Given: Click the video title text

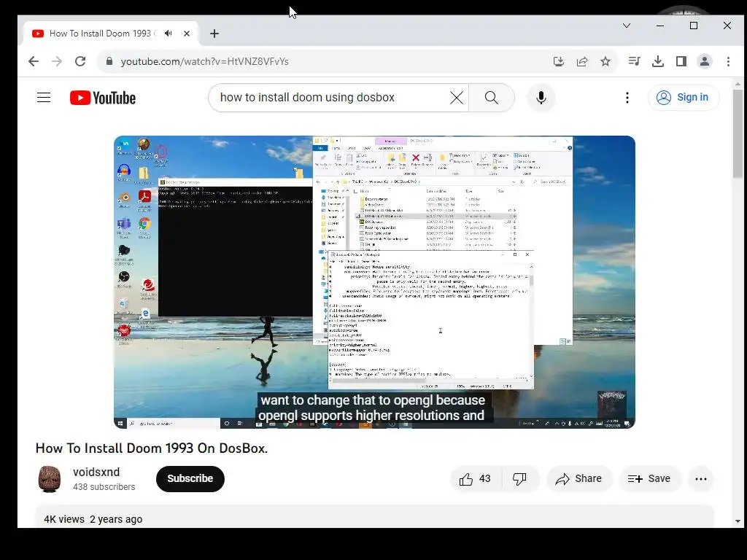Looking at the screenshot, I should pyautogui.click(x=152, y=448).
